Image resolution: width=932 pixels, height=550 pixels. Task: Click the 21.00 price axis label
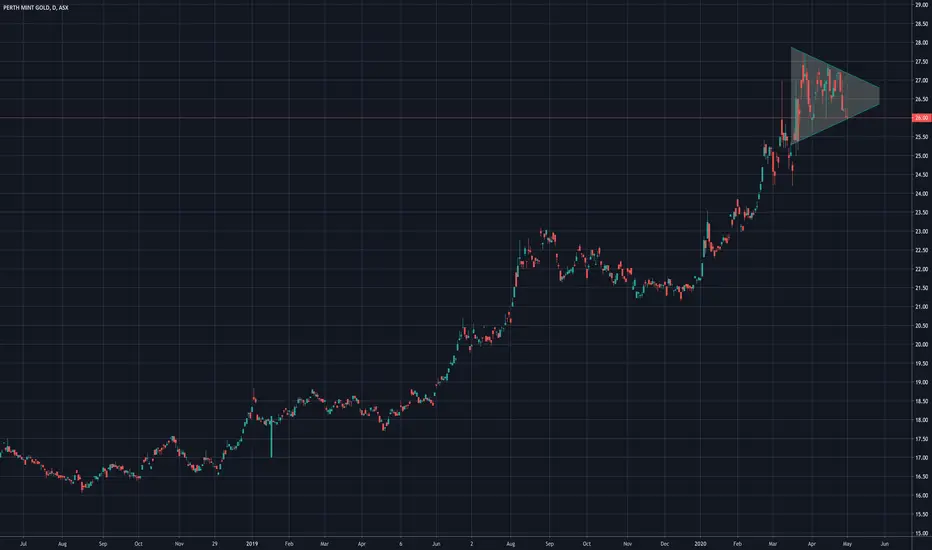pyautogui.click(x=921, y=307)
